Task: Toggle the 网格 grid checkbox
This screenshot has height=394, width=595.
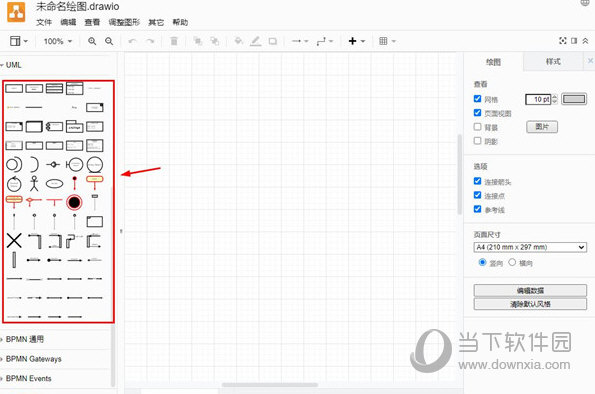Action: pyautogui.click(x=477, y=98)
